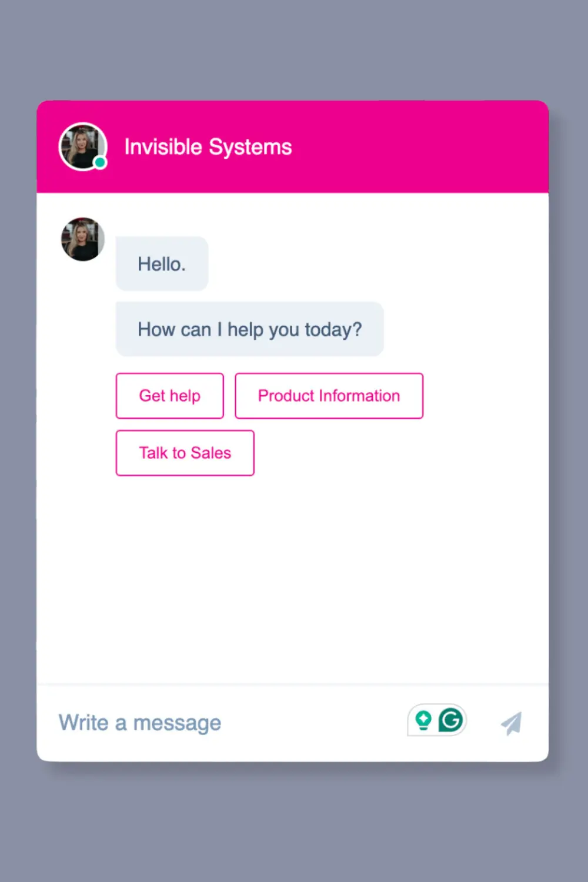Click the agent avatar beside Hello message

coord(83,239)
